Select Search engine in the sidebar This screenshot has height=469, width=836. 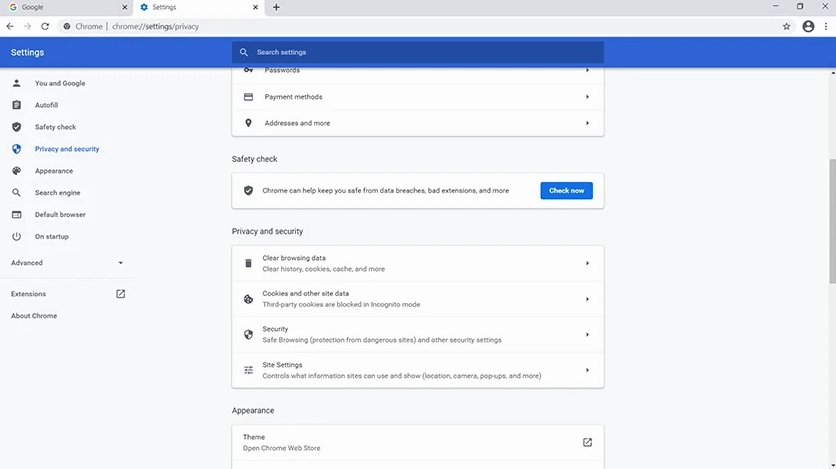point(58,192)
